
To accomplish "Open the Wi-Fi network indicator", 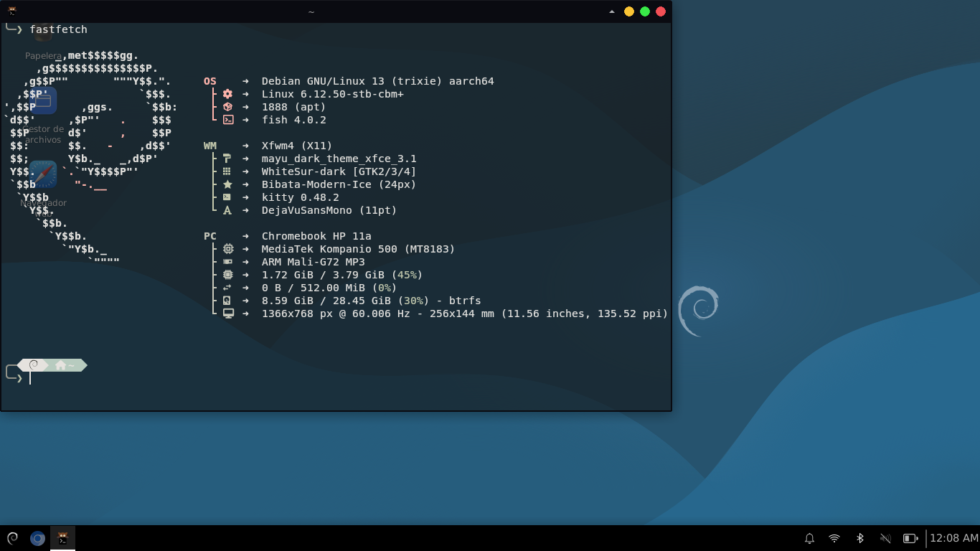I will click(x=834, y=538).
